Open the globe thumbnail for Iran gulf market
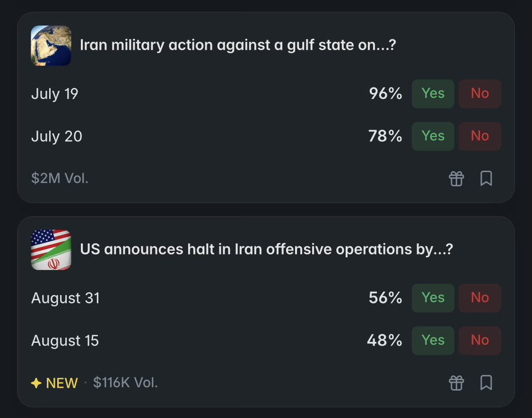The width and height of the screenshot is (532, 418). tap(51, 45)
